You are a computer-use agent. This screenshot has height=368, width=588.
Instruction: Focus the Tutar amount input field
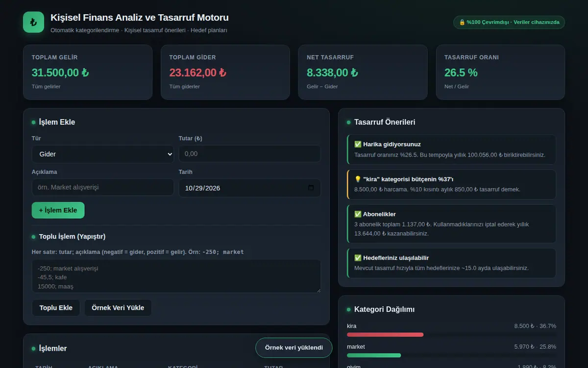pyautogui.click(x=250, y=154)
